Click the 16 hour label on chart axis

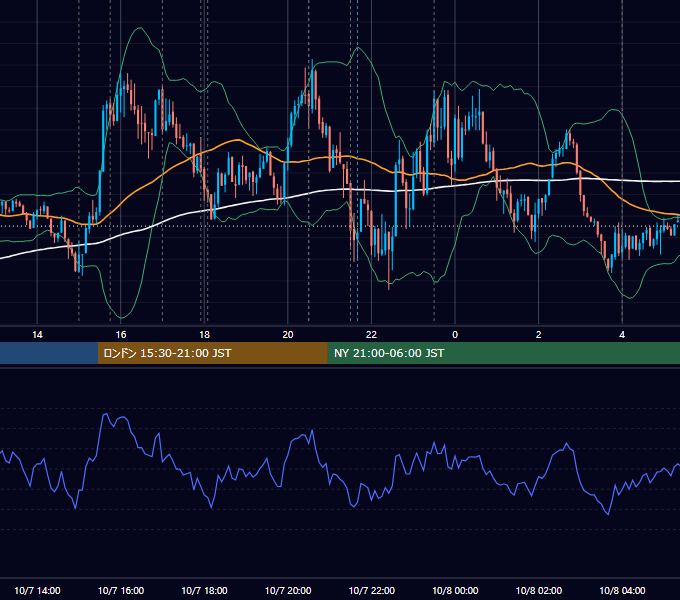(x=121, y=335)
